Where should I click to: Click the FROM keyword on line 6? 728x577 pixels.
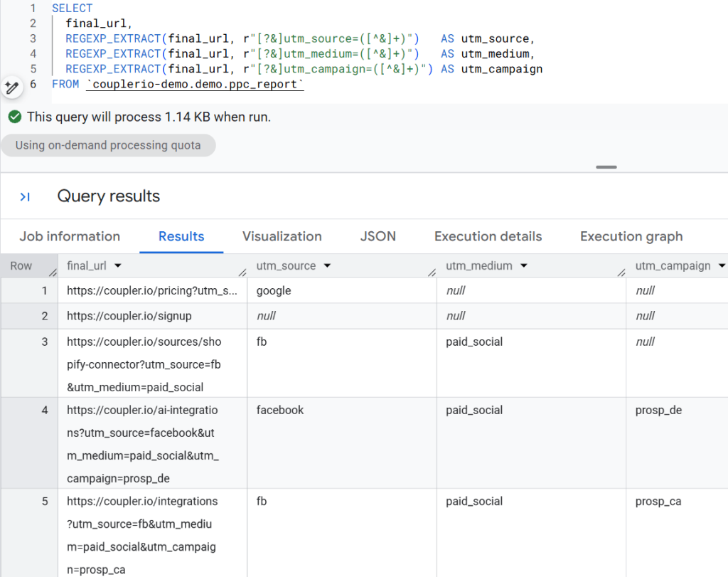[x=65, y=85]
